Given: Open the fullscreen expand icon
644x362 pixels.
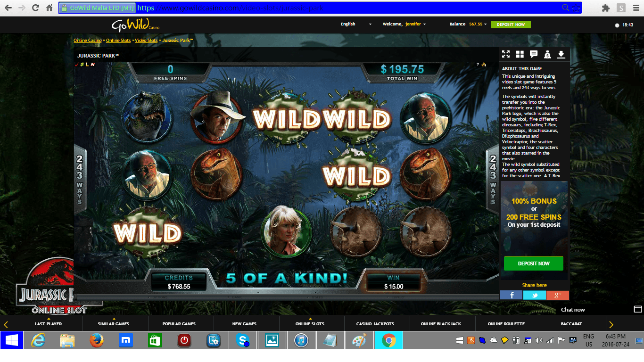Looking at the screenshot, I should 506,54.
